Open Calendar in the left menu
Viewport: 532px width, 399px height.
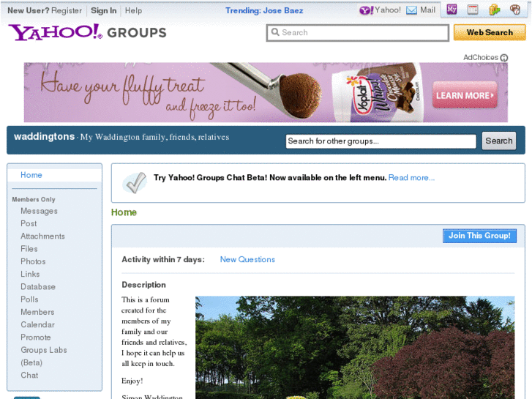coord(37,324)
